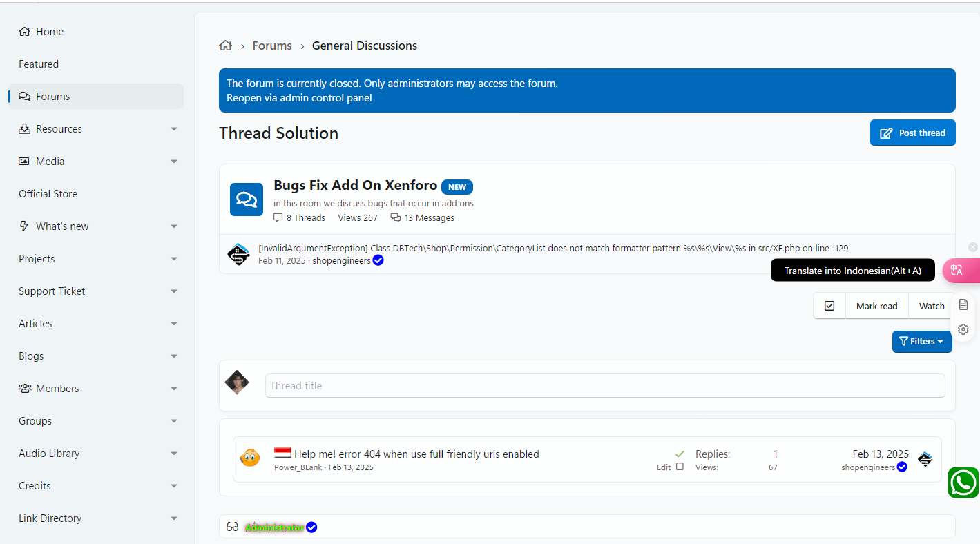Click the green solved checkmark icon

click(680, 454)
